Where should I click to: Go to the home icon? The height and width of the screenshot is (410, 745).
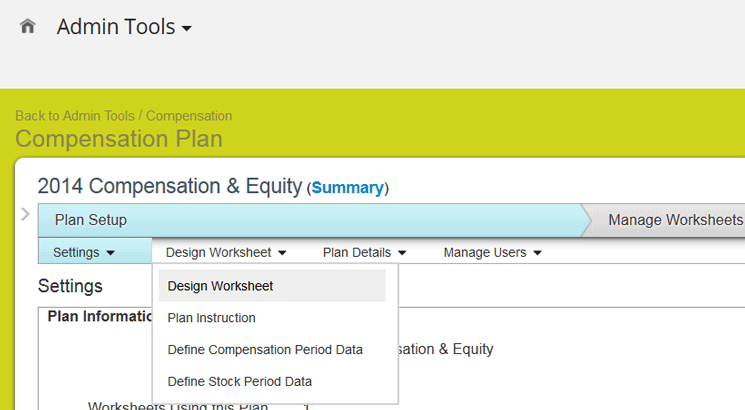[28, 27]
